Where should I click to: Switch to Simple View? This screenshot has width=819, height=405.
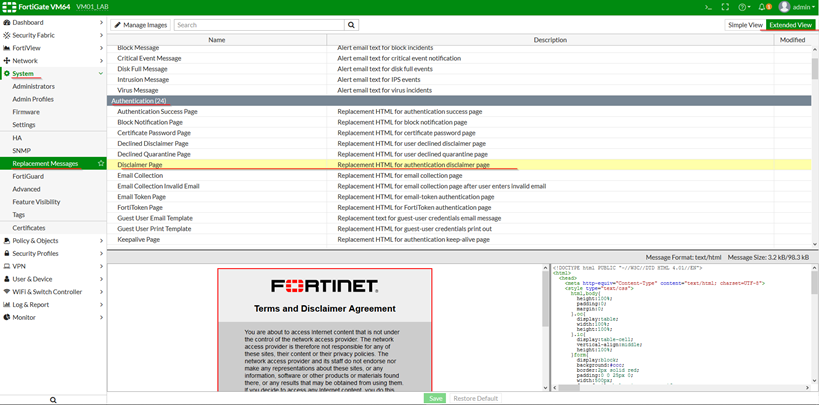coord(745,25)
